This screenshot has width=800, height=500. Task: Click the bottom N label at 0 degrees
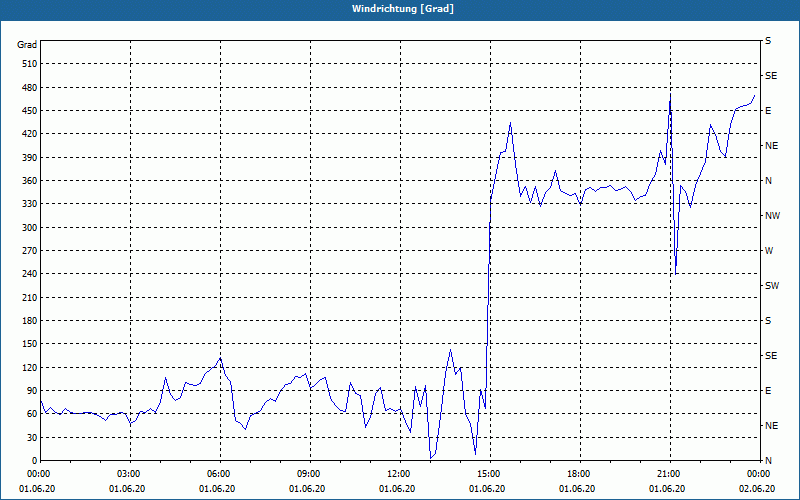pyautogui.click(x=768, y=460)
